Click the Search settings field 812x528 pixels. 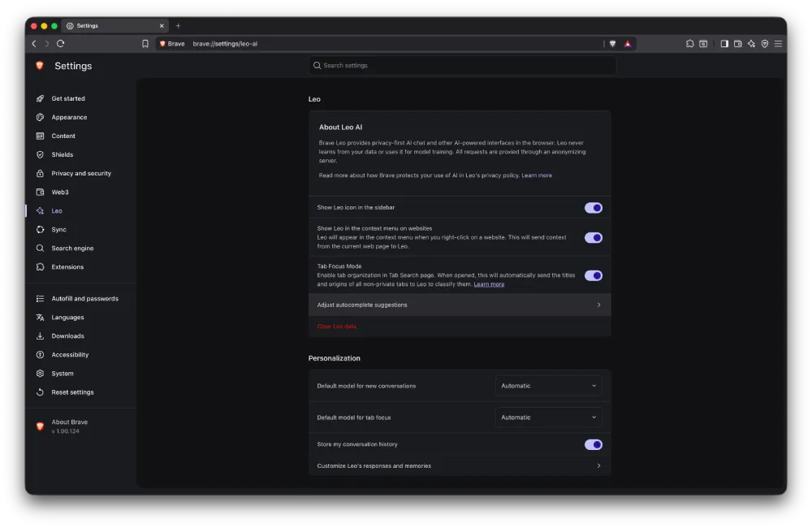(463, 65)
